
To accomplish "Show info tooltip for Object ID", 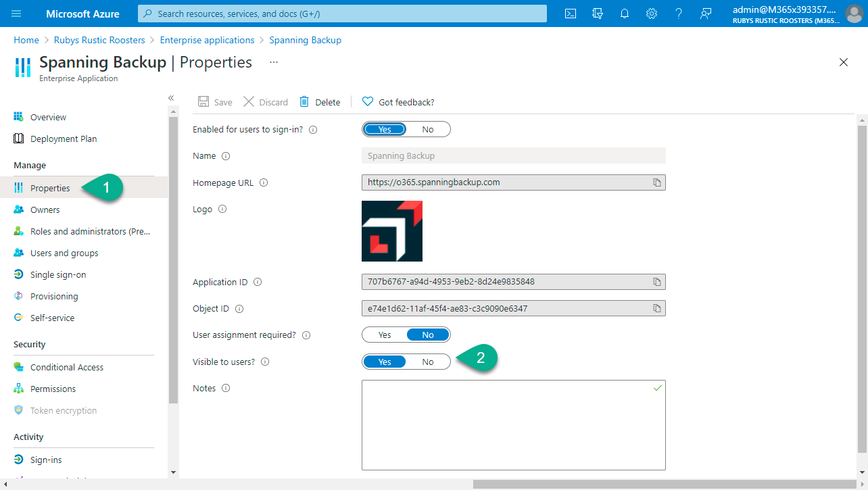I will [x=239, y=309].
